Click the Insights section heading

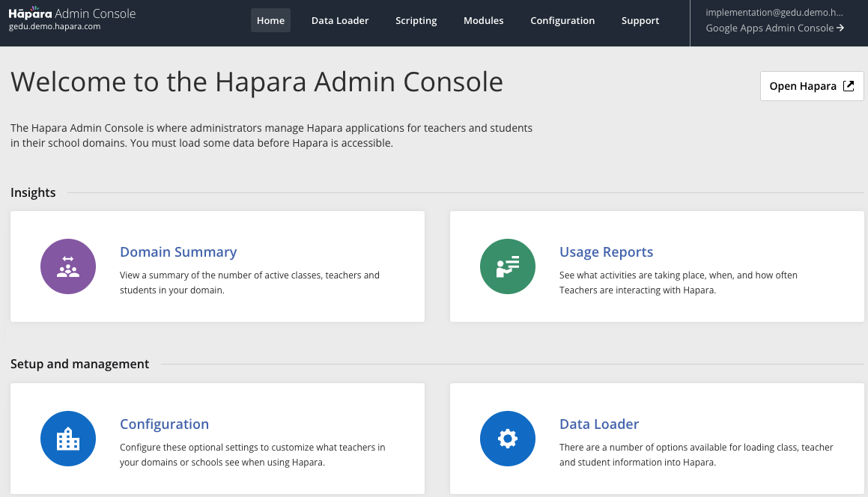(33, 192)
